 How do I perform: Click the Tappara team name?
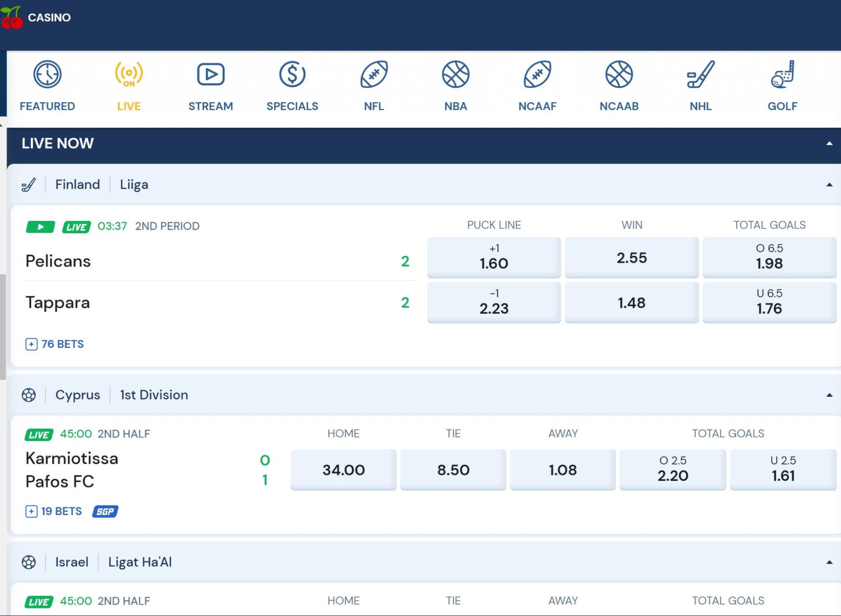(58, 303)
